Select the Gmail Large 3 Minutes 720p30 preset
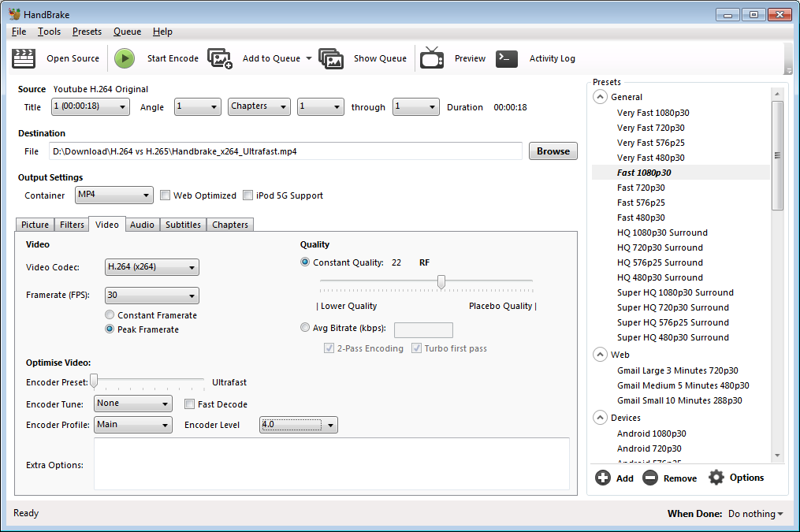Screen dimensions: 800x532 point(678,370)
